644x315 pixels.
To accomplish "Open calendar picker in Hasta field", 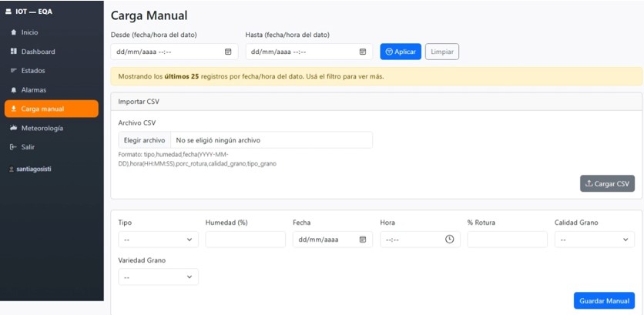I will pyautogui.click(x=363, y=52).
